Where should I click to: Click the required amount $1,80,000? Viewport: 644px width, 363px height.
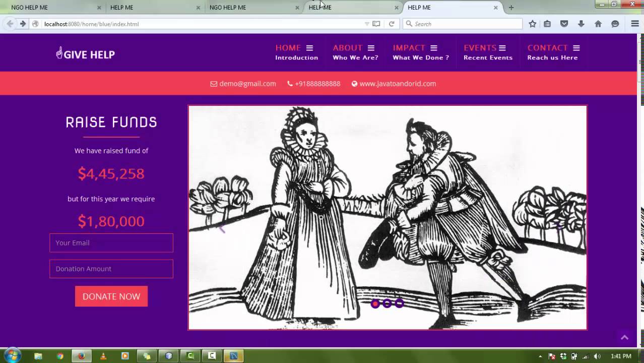pos(111,221)
